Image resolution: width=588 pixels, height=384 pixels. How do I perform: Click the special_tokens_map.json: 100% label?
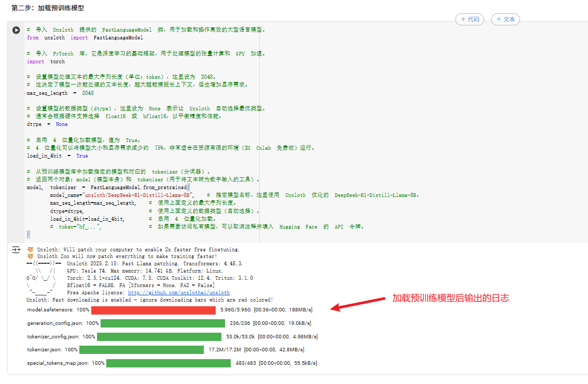click(66, 363)
